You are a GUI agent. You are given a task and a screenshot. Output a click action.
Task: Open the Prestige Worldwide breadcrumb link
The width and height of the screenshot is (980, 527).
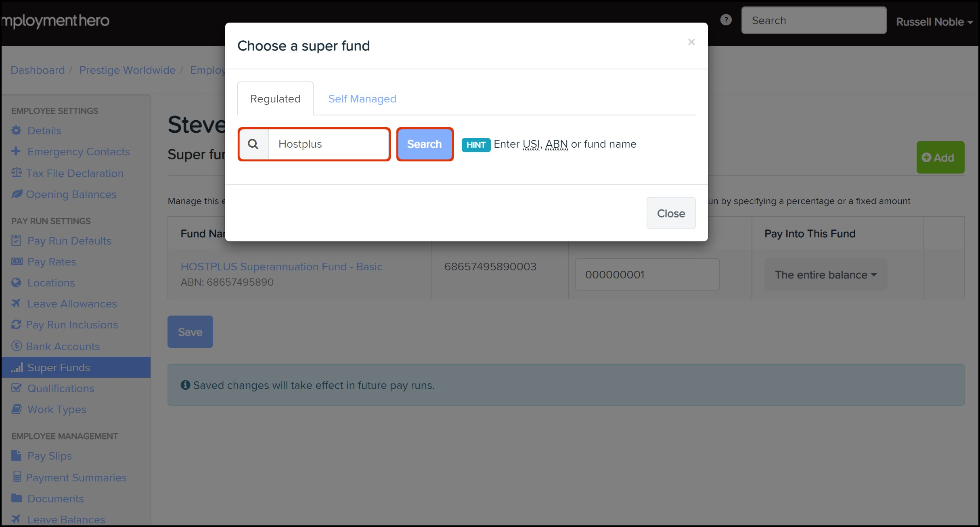pos(127,70)
